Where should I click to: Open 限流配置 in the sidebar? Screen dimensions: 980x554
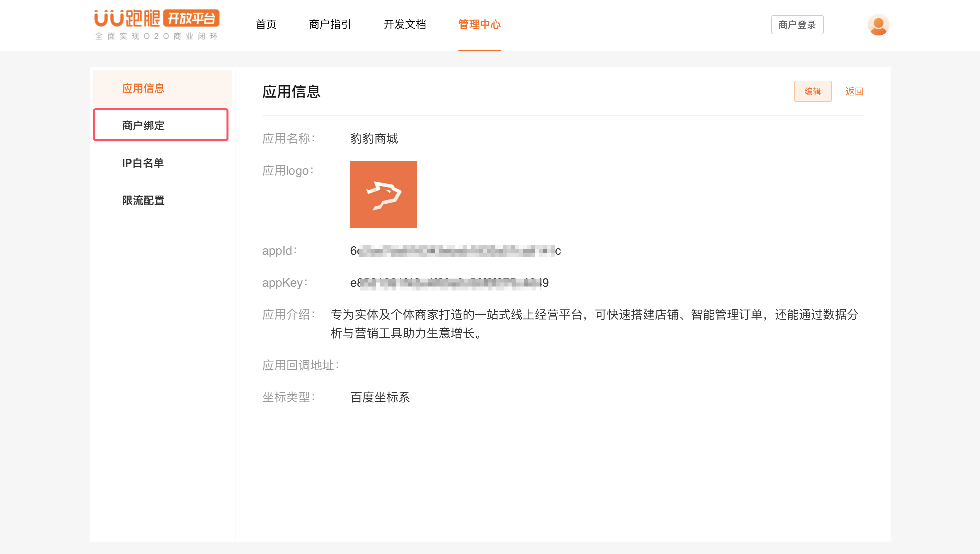tap(143, 201)
